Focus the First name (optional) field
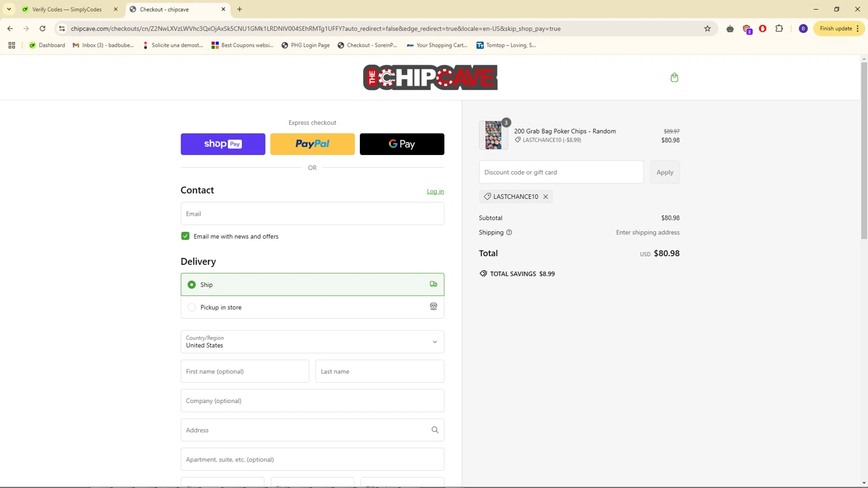This screenshot has width=868, height=488. click(x=245, y=371)
